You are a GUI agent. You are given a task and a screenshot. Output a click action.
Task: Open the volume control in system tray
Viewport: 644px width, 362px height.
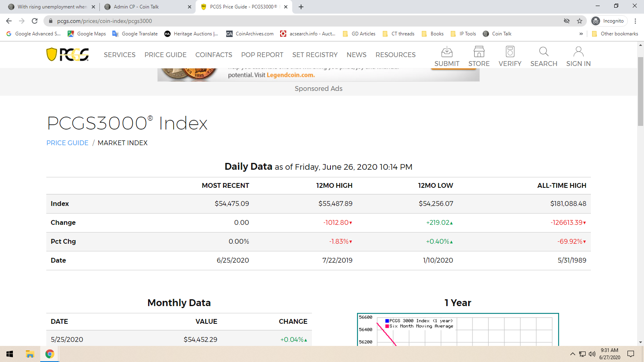tap(592, 354)
